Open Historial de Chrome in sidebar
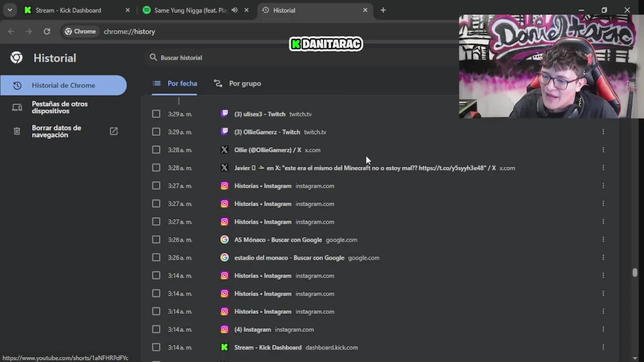This screenshot has width=644, height=362. coord(63,85)
